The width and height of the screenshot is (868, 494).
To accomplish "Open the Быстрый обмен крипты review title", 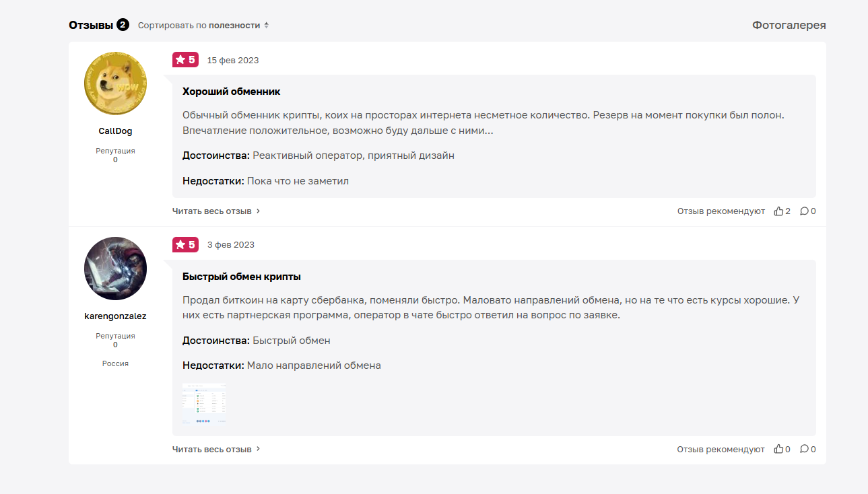I will tap(241, 277).
